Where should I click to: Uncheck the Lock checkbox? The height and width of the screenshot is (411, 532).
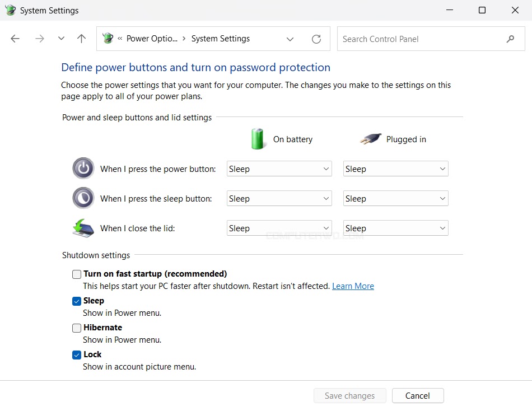tap(77, 354)
